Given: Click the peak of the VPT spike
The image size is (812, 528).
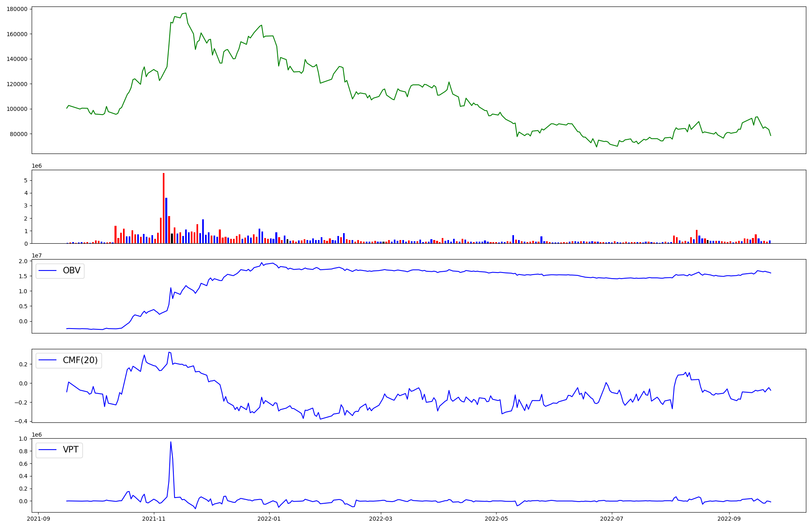Looking at the screenshot, I should [171, 442].
